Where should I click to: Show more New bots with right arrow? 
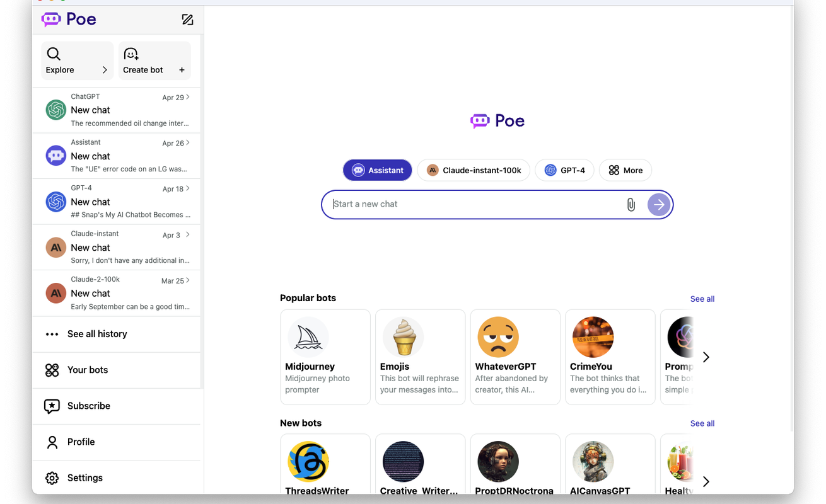706,482
